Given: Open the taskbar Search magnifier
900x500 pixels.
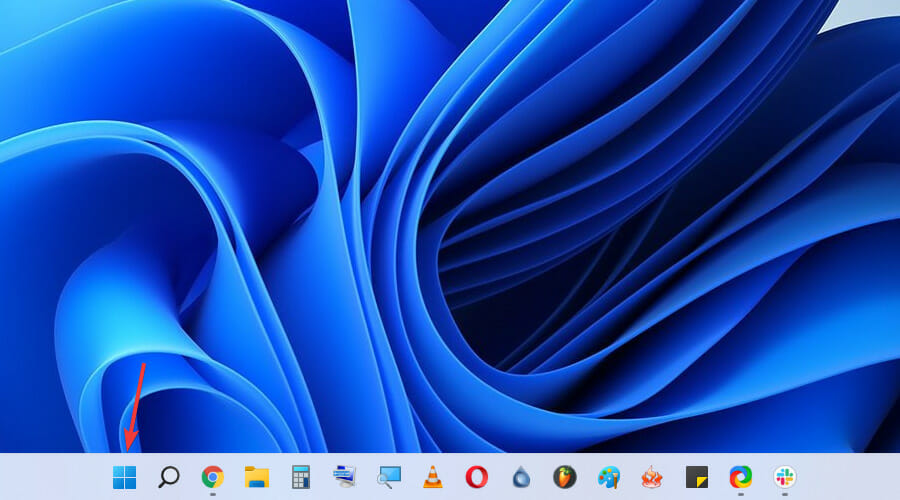Looking at the screenshot, I should point(169,477).
